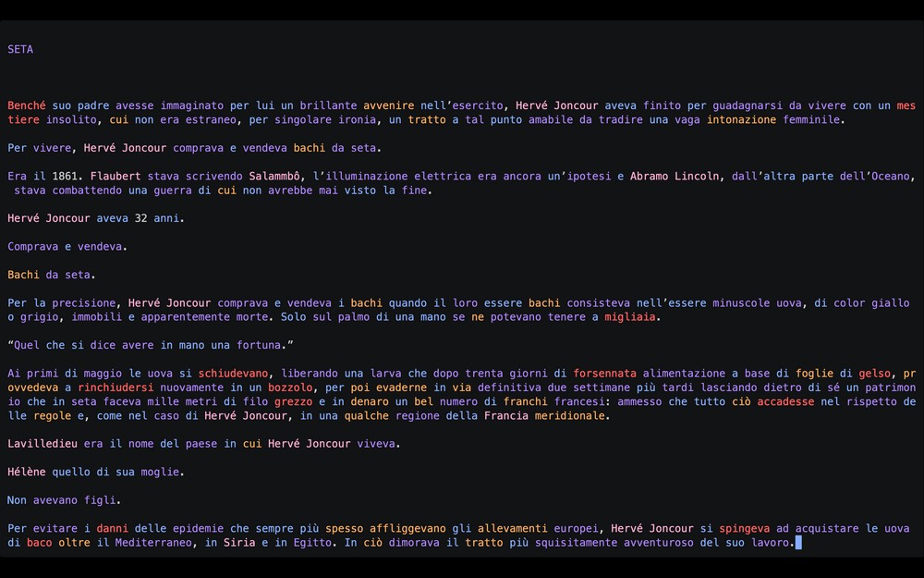This screenshot has width=924, height=578.
Task: Select the name "Flaubert"
Action: coord(115,176)
